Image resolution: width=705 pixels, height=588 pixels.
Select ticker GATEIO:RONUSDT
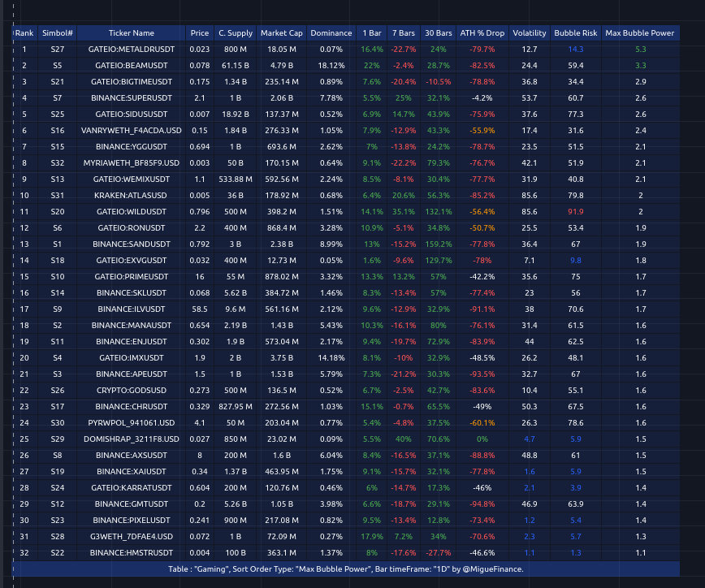(x=132, y=228)
